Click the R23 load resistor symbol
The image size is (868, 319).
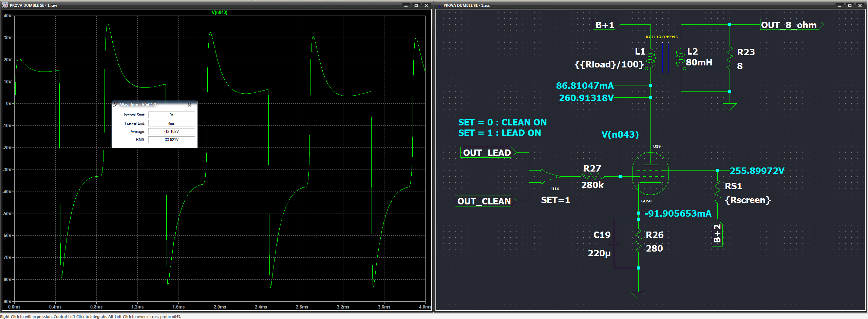click(730, 58)
